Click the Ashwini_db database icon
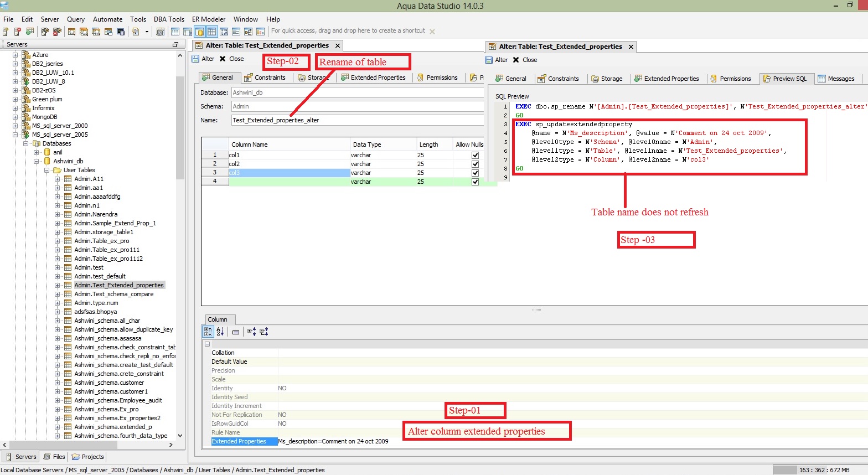Viewport: 868px width, 475px height. coord(47,161)
